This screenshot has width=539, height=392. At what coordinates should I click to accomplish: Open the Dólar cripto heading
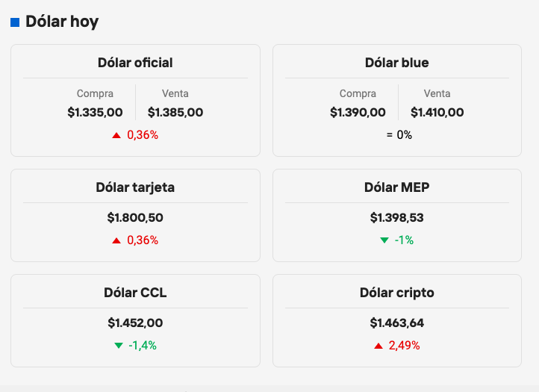(397, 293)
